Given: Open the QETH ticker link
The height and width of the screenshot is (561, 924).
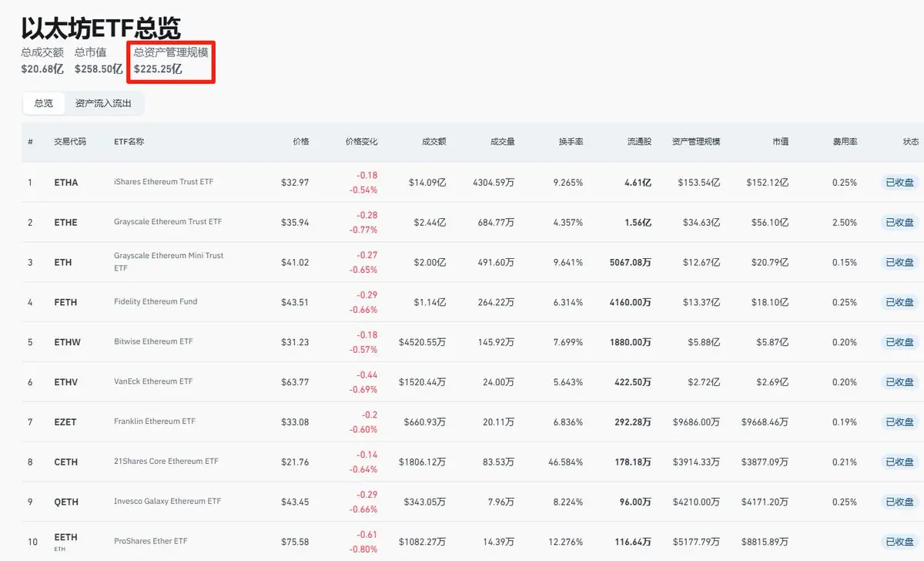Looking at the screenshot, I should (65, 502).
